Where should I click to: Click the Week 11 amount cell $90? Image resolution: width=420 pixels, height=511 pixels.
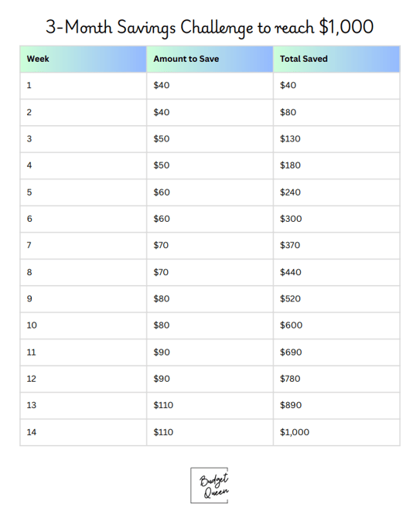coord(210,353)
